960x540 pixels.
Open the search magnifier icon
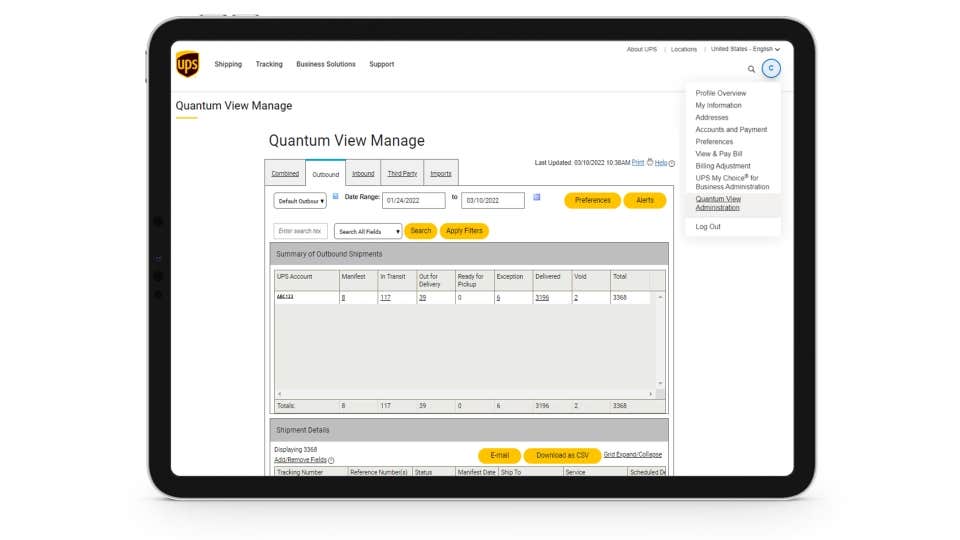752,69
